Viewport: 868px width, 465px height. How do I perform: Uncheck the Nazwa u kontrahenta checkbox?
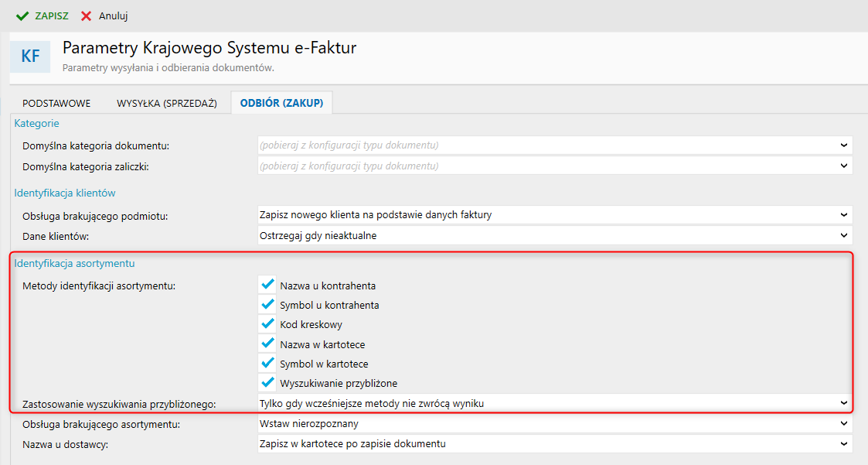[x=268, y=285]
